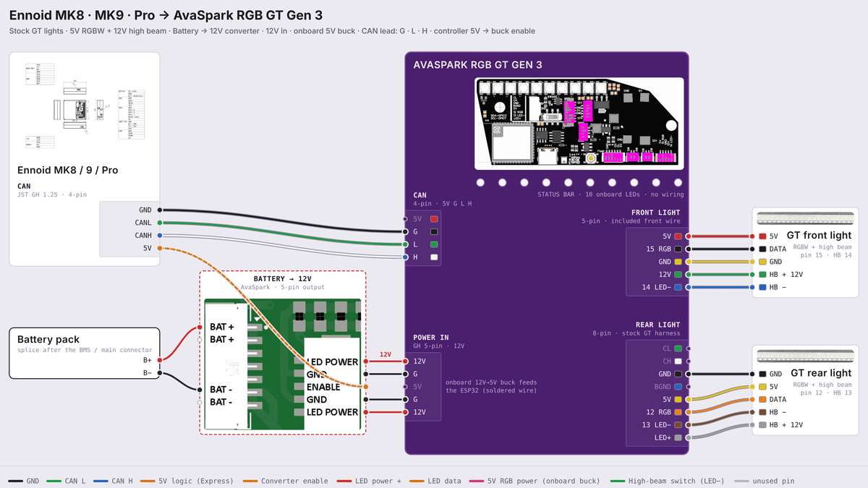Click the gray swatch beside LED+ pin

[x=678, y=437]
